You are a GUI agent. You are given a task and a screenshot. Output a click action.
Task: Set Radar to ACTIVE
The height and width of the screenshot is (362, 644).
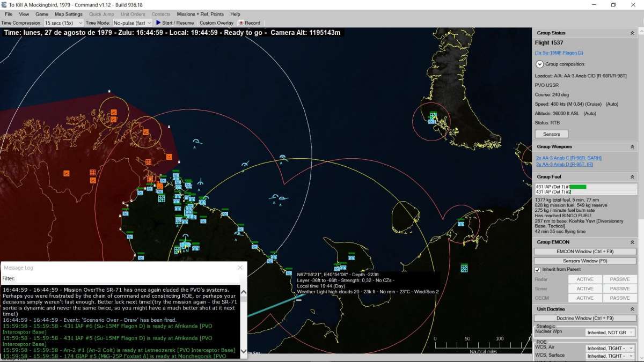(585, 279)
